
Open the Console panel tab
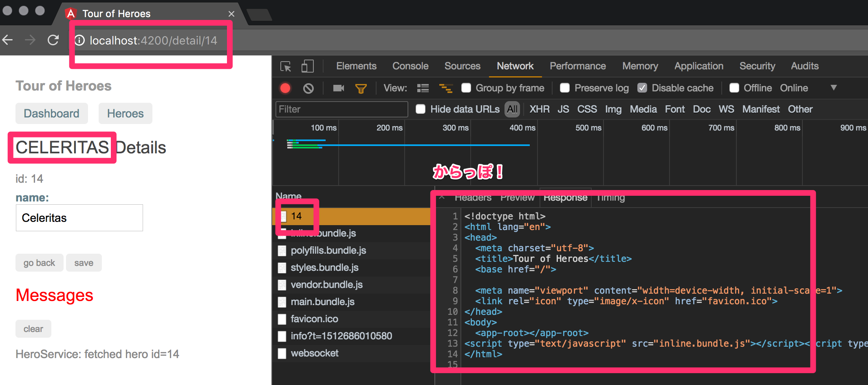410,66
